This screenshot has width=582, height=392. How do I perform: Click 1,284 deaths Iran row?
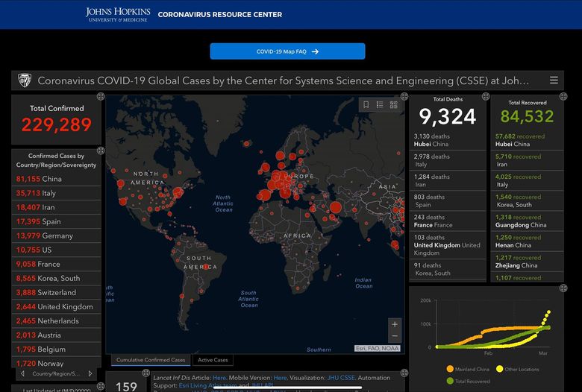point(448,180)
